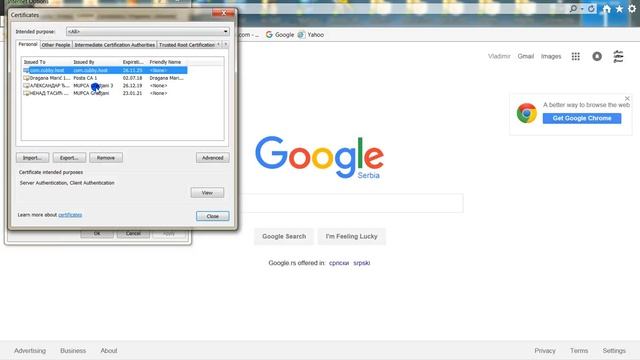This screenshot has width=640, height=360.
Task: Switch to the Personal tab
Action: 28,44
